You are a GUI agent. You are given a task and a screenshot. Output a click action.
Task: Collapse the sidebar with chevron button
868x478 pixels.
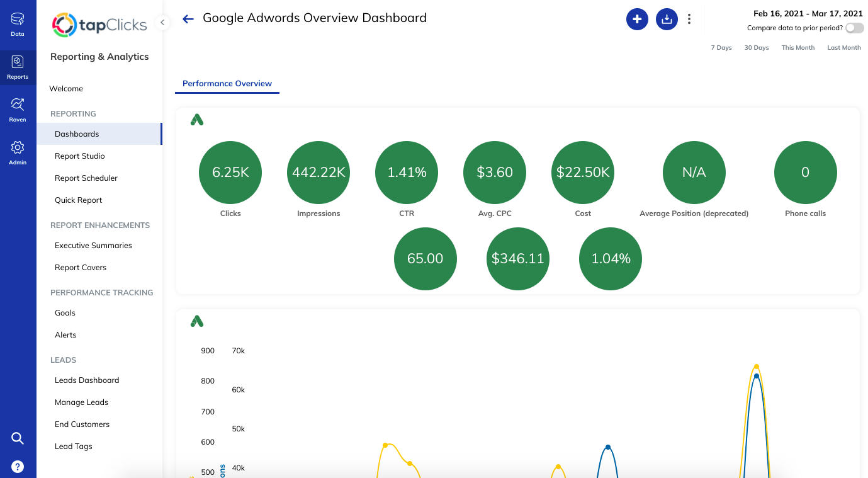(x=162, y=23)
